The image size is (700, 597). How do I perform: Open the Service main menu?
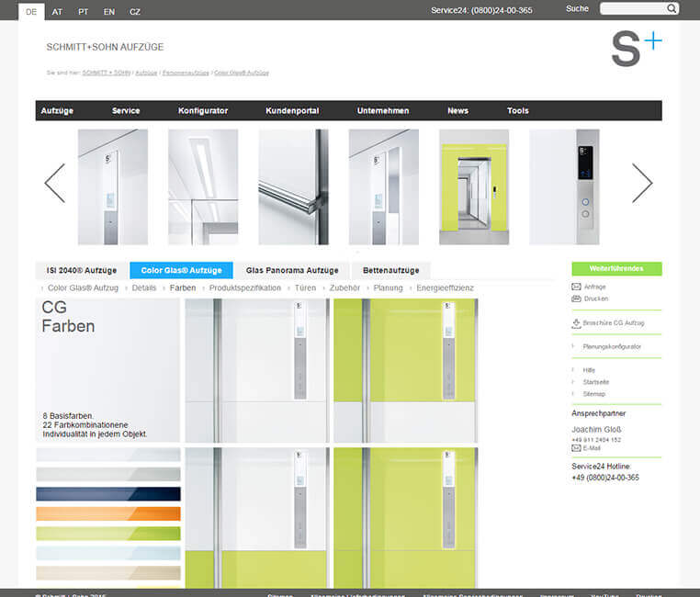coord(126,110)
